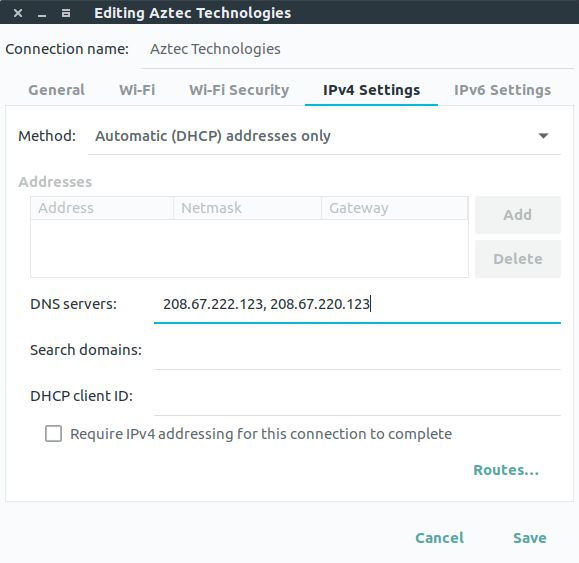Open the Wi-Fi tab

(137, 90)
